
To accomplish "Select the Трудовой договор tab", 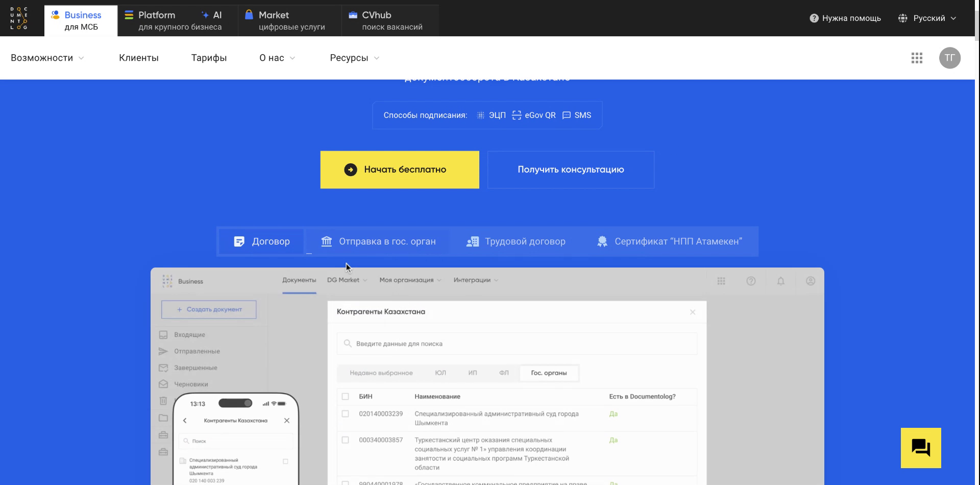I will coord(516,241).
